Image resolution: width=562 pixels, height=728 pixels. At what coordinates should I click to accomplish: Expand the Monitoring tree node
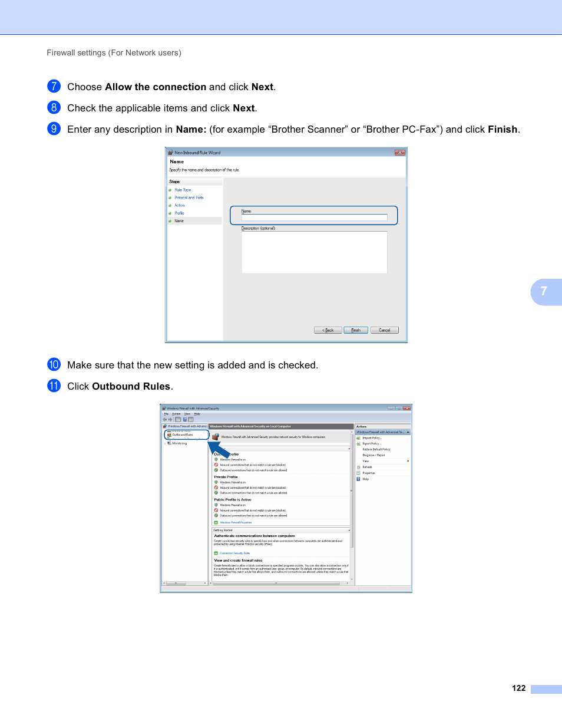coord(165,443)
